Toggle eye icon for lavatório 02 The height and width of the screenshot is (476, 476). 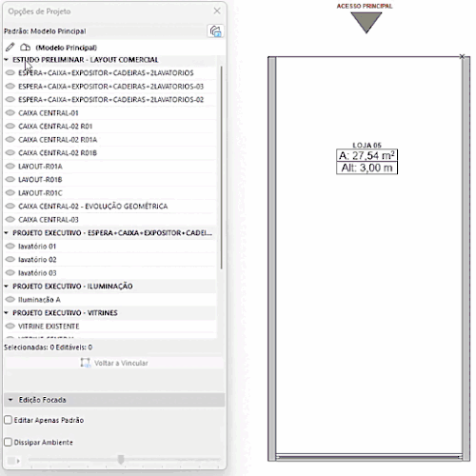click(10, 259)
